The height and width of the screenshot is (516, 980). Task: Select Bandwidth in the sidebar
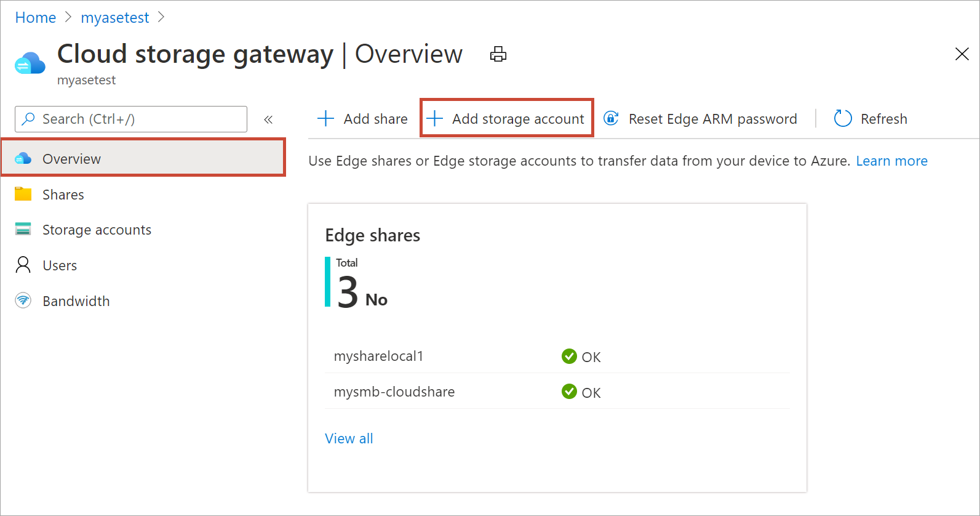click(76, 301)
